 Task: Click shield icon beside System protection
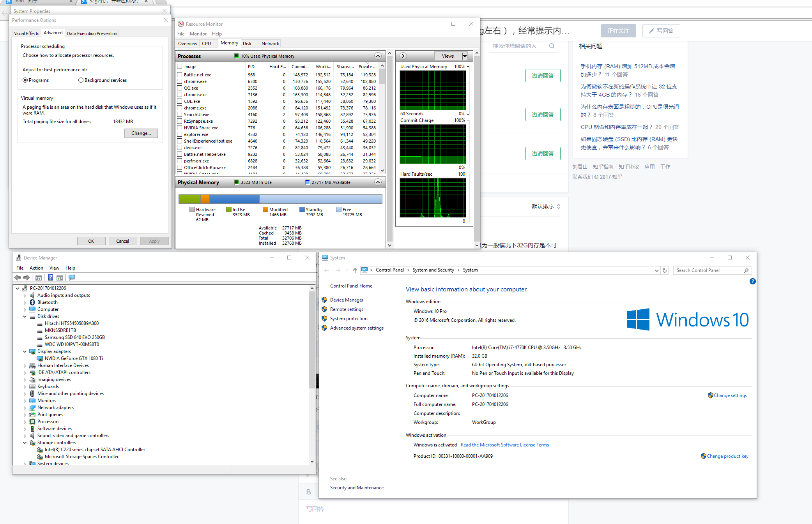[x=324, y=319]
